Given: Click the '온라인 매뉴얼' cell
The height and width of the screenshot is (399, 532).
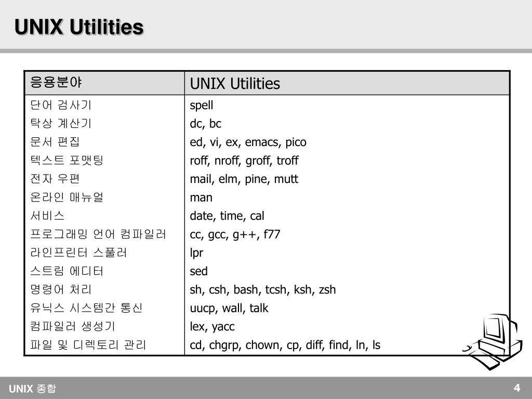Looking at the screenshot, I should [67, 197].
